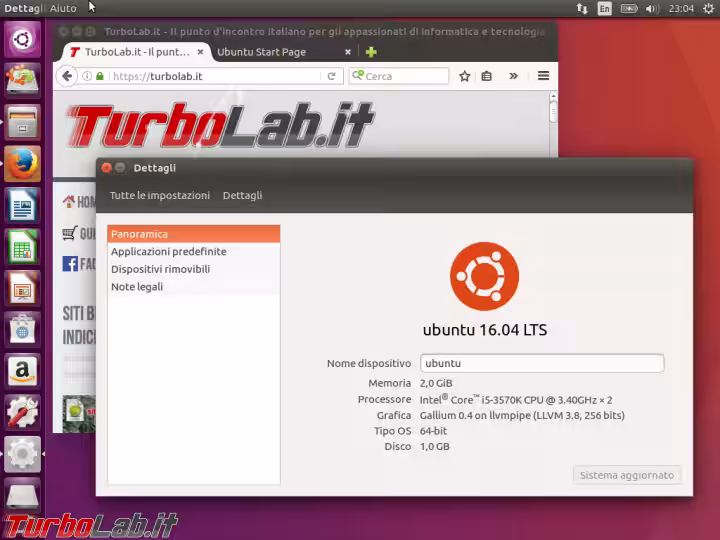Open Ubuntu Software from the dock
The height and width of the screenshot is (540, 720).
coord(22,329)
